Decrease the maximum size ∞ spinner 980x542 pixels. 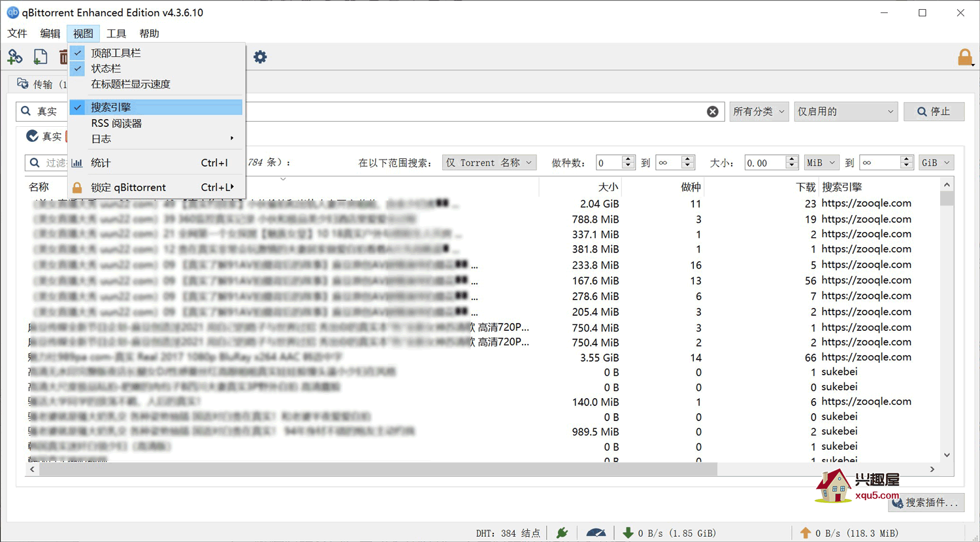[x=906, y=167]
